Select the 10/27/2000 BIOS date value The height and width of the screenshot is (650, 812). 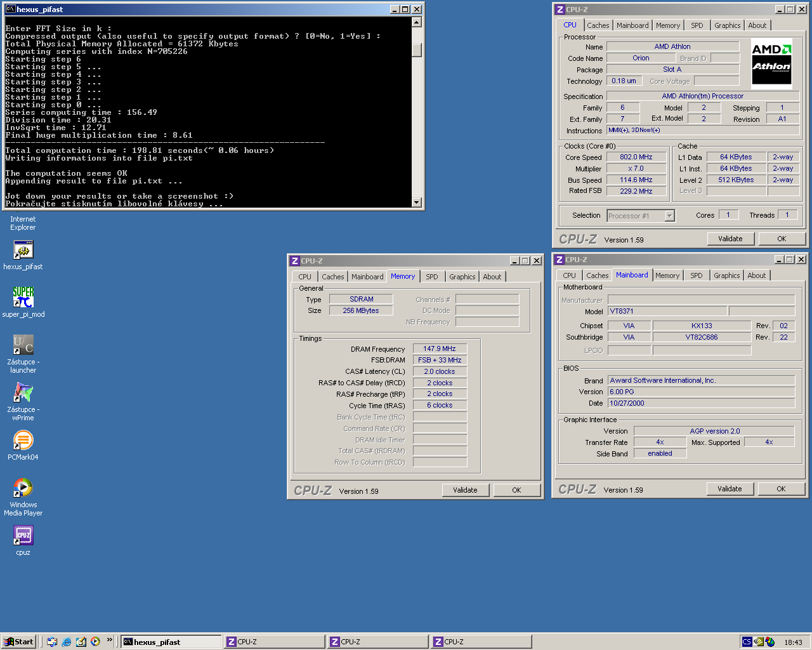pyautogui.click(x=702, y=403)
